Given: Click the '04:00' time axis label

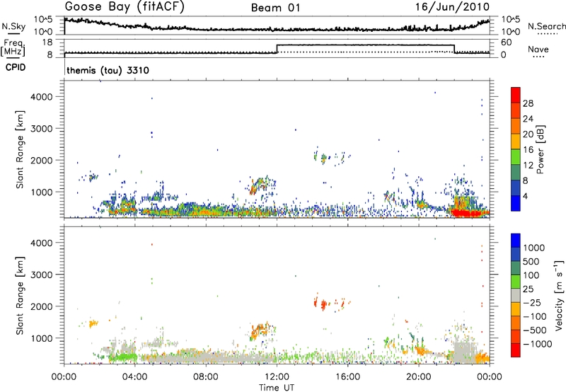Looking at the screenshot, I should coord(135,377).
